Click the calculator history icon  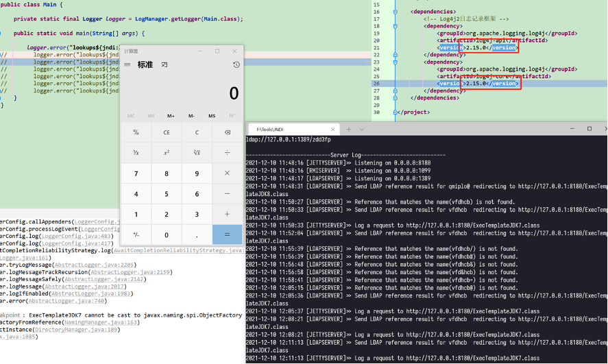point(236,64)
